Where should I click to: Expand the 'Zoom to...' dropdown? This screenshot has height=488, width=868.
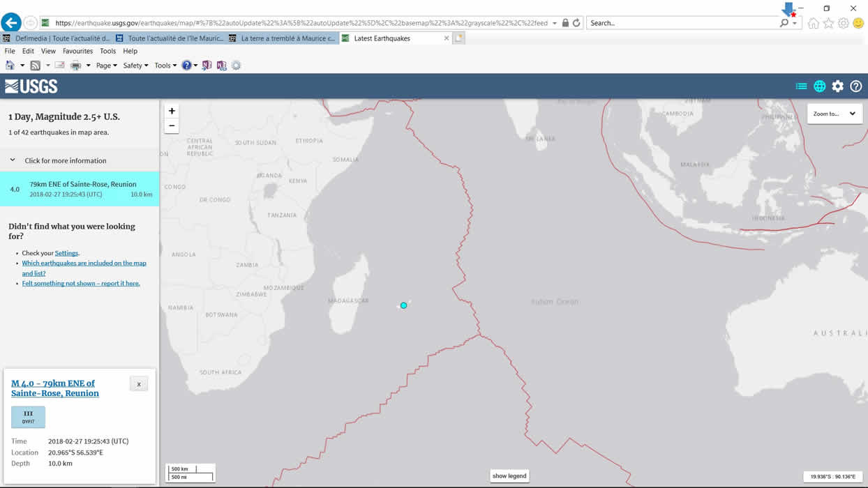835,114
